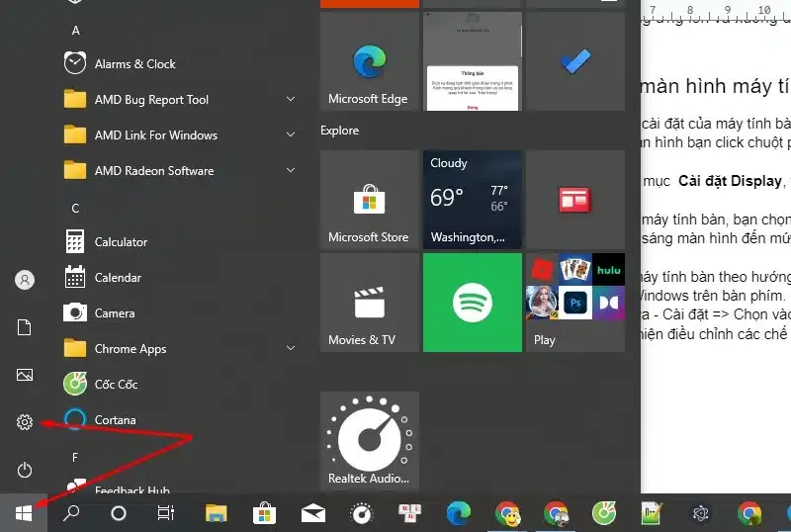This screenshot has height=532, width=791.
Task: Click AMD Bug Report Tool folder label
Action: [152, 100]
